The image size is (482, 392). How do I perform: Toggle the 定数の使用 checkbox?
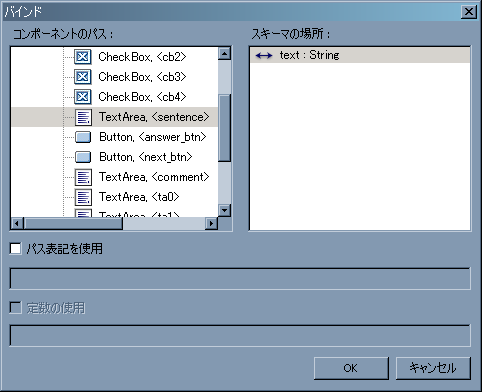(x=15, y=308)
